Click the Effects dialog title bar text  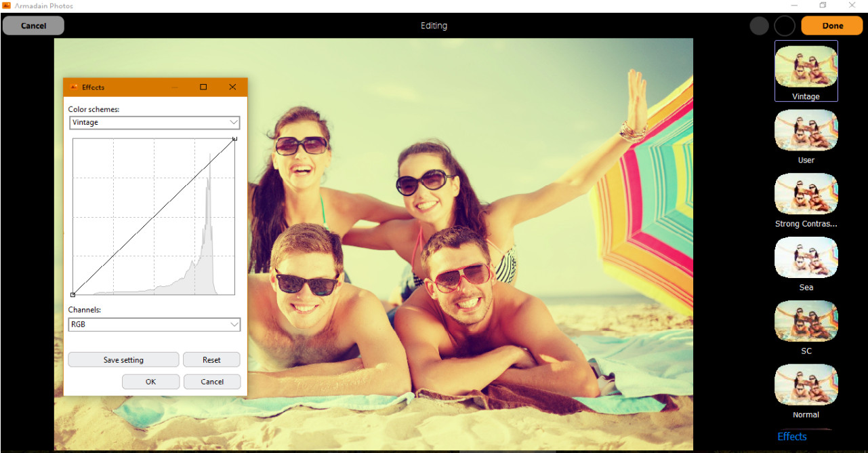(x=94, y=87)
